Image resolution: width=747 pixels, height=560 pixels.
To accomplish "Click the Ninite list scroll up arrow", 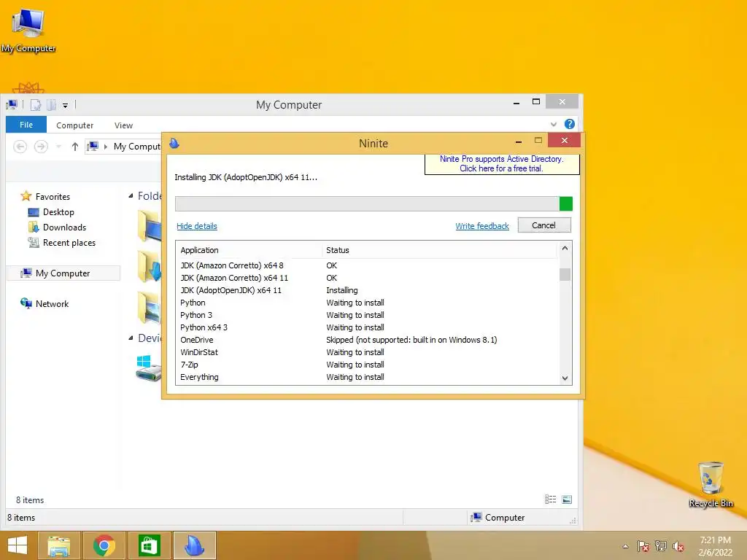I will point(565,248).
